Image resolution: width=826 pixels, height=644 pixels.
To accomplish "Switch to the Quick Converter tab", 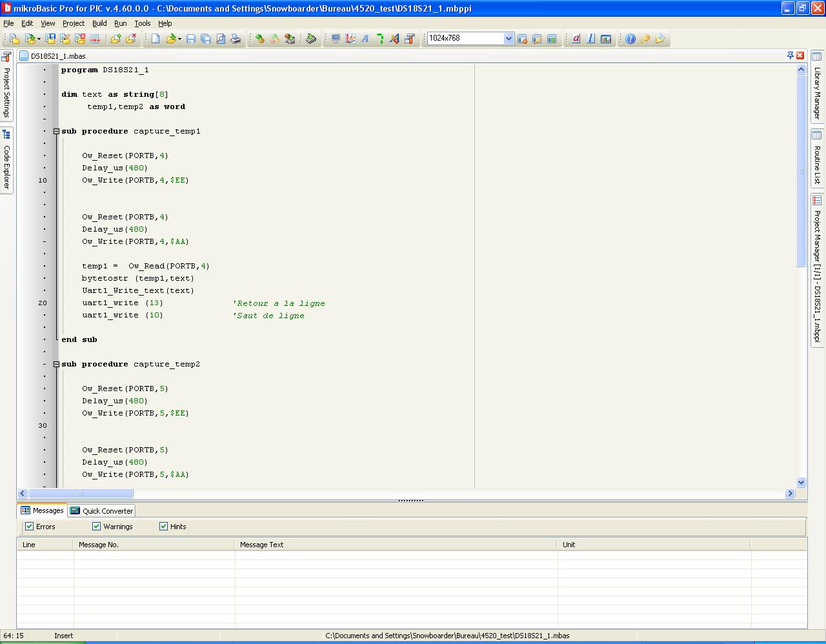I will 102,510.
